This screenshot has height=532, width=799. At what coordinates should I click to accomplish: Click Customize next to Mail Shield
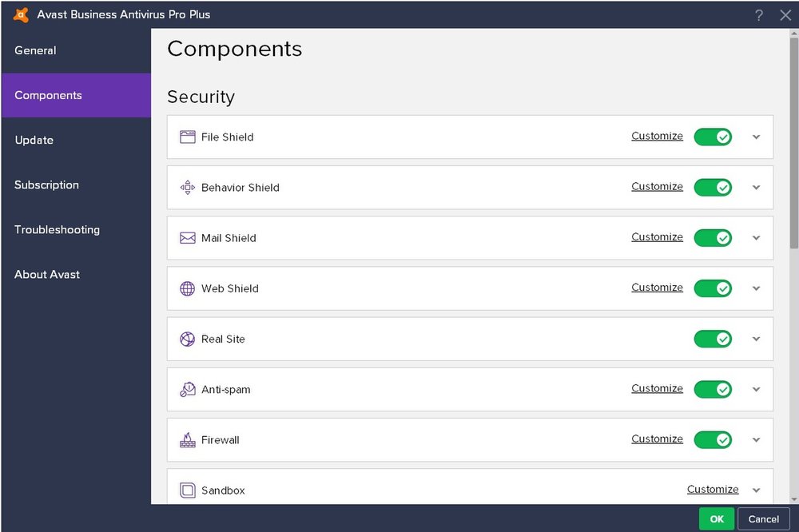(657, 236)
